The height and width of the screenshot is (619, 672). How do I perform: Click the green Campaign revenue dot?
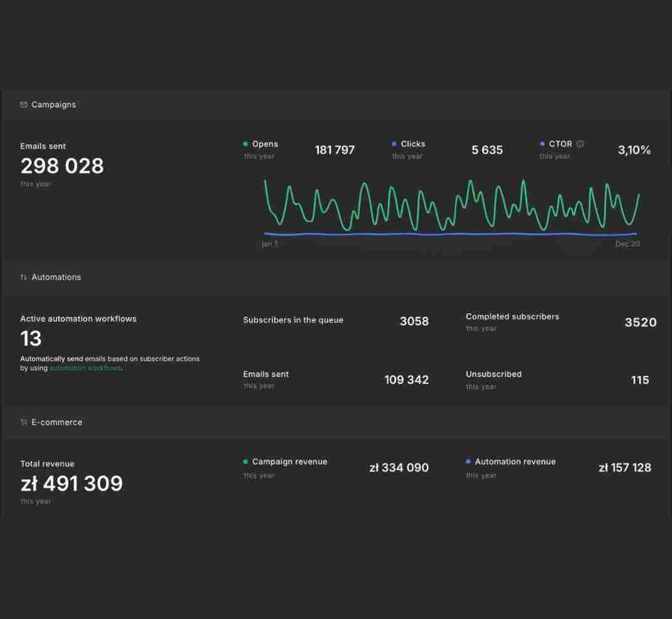[245, 461]
